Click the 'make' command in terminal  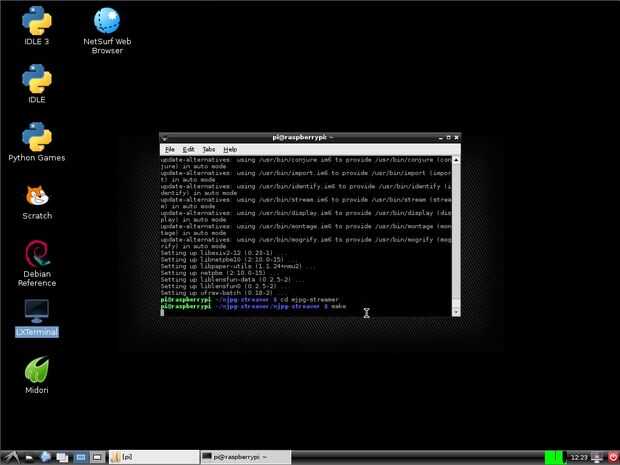click(338, 306)
